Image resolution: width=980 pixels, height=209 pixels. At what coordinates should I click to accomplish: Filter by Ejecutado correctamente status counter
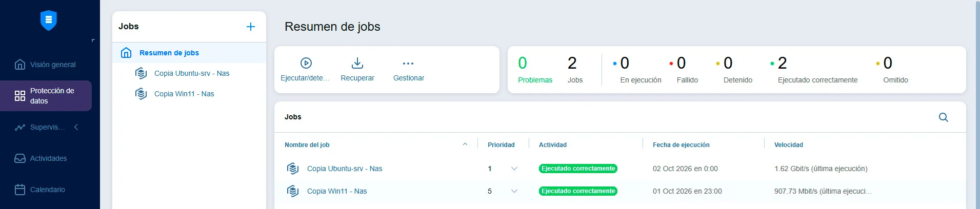[814, 70]
